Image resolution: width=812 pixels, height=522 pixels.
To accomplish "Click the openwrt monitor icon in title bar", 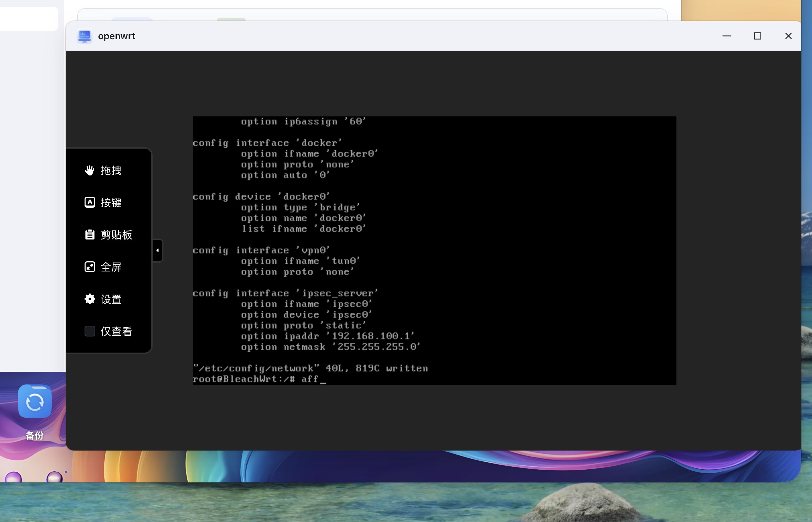I will point(85,36).
